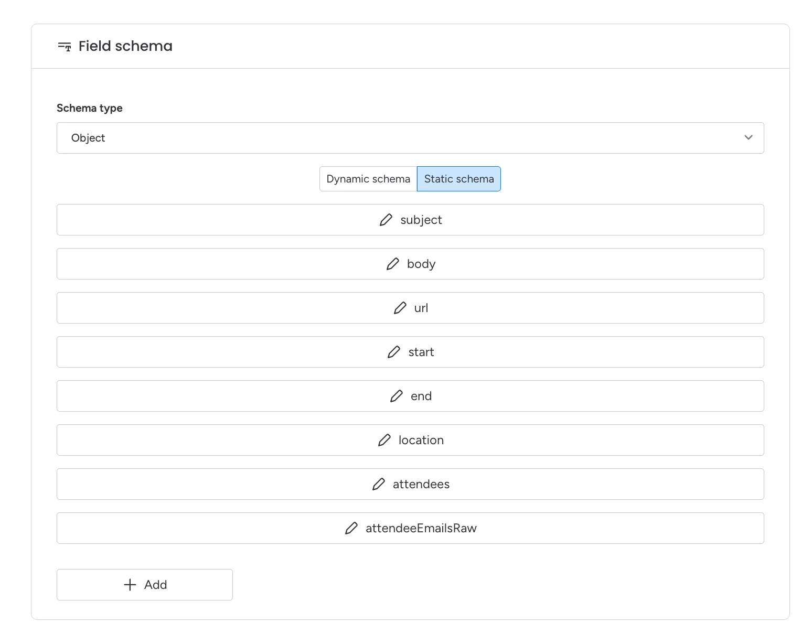Click the edit icon beside url
Viewport: 812px width, 644px height.
pyautogui.click(x=400, y=308)
